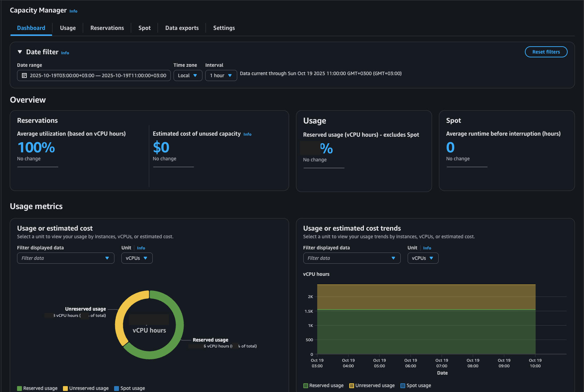Image resolution: width=584 pixels, height=392 pixels.
Task: Expand Filter data dropdown in trends panel
Action: (x=351, y=258)
